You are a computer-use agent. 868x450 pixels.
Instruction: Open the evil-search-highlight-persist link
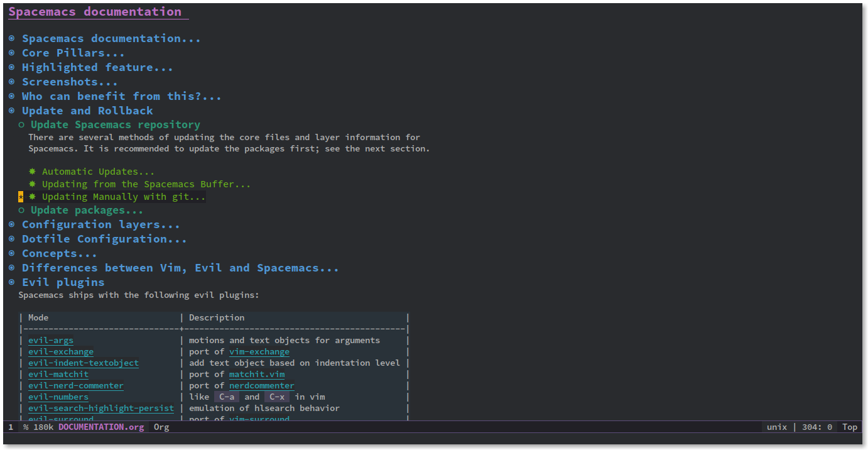point(101,409)
